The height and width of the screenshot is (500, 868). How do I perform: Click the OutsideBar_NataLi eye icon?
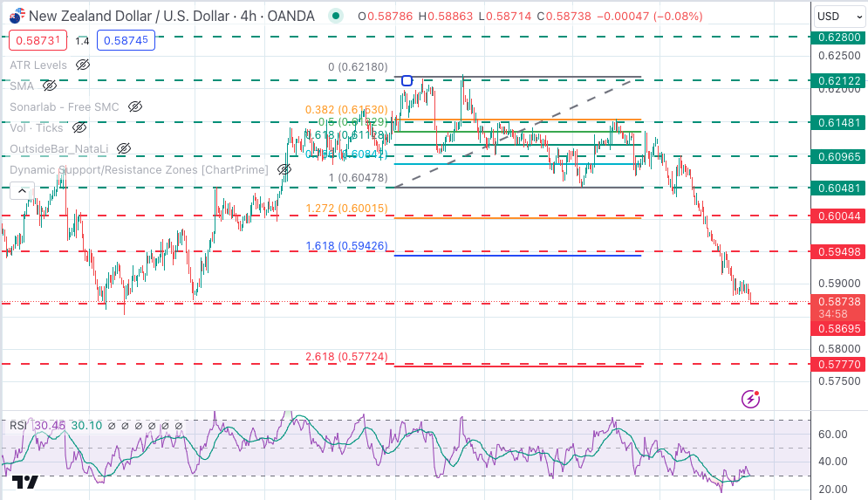[123, 148]
